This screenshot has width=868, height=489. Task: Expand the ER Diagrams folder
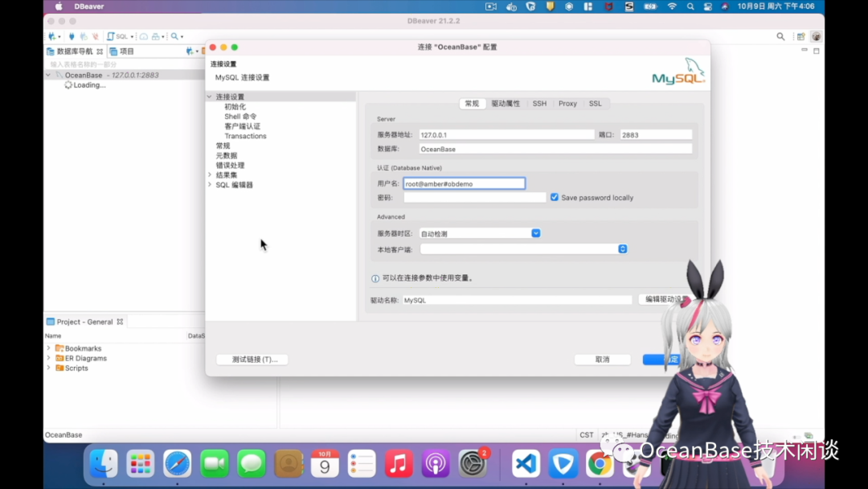(49, 358)
